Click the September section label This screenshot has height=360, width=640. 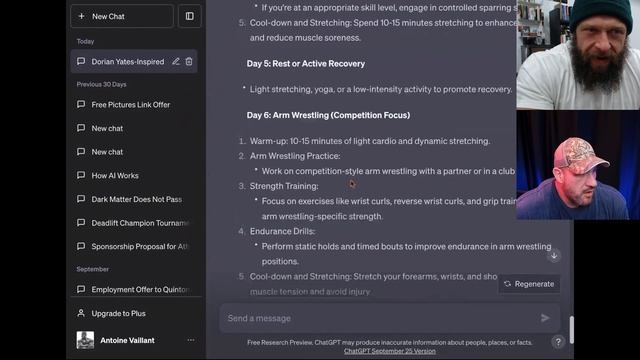pyautogui.click(x=93, y=269)
